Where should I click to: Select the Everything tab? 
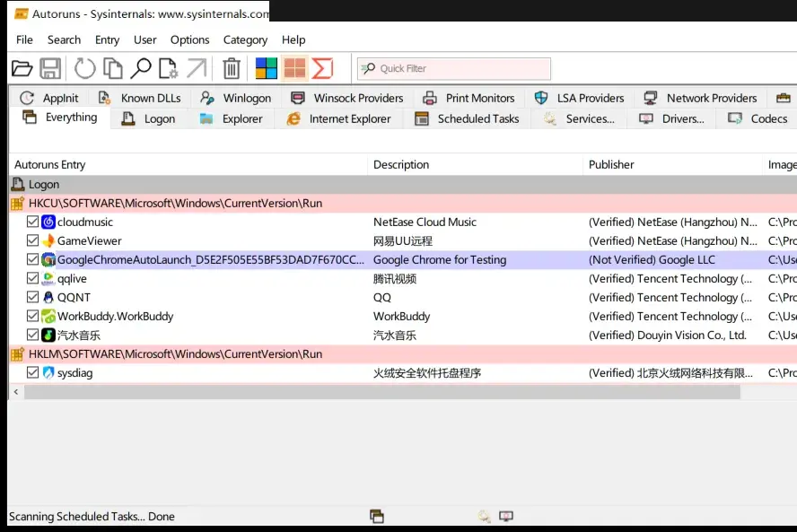point(59,118)
